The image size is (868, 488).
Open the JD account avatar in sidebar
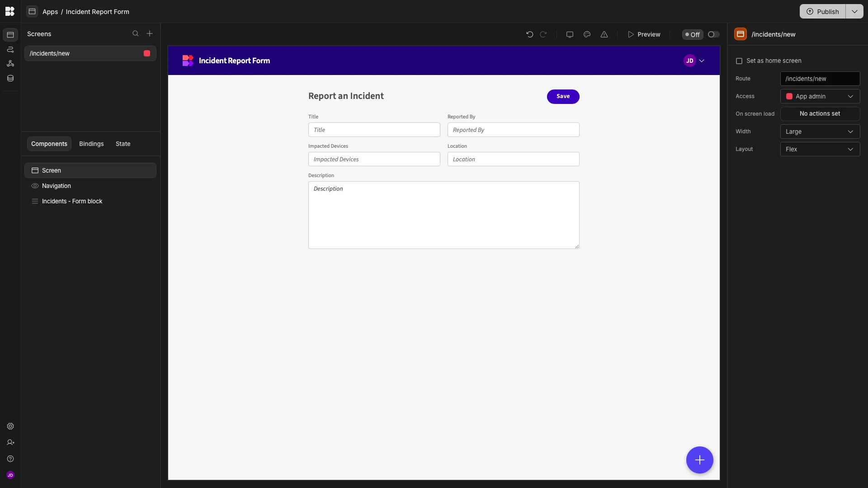[x=10, y=475]
